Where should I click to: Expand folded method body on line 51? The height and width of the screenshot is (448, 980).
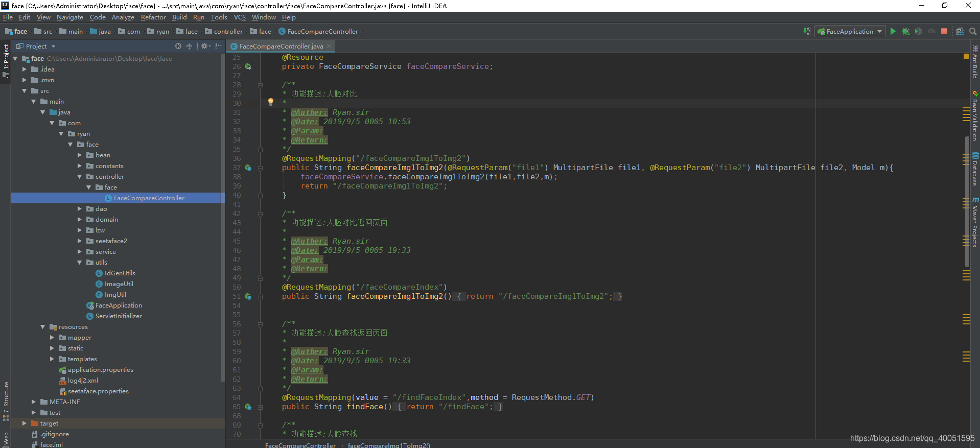tap(260, 296)
